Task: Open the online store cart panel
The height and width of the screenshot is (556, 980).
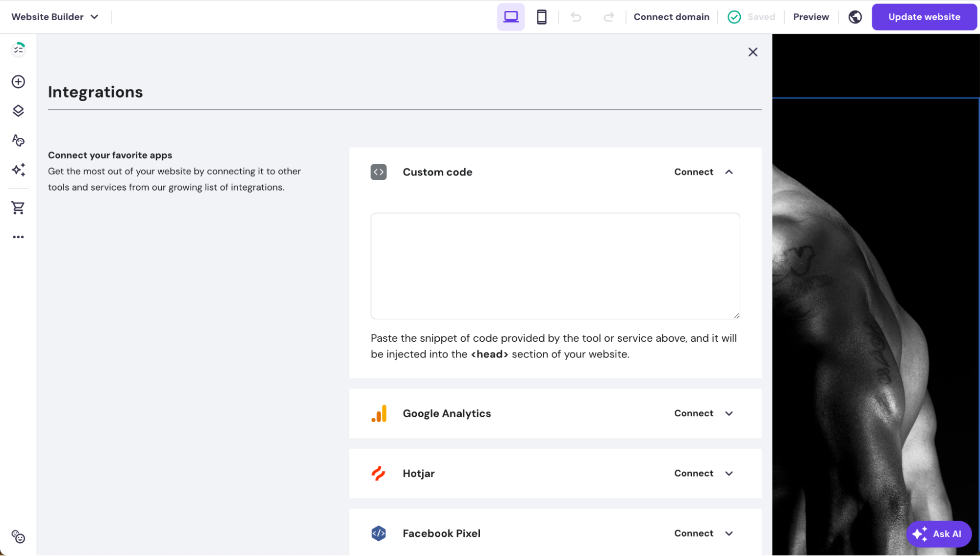Action: (18, 207)
